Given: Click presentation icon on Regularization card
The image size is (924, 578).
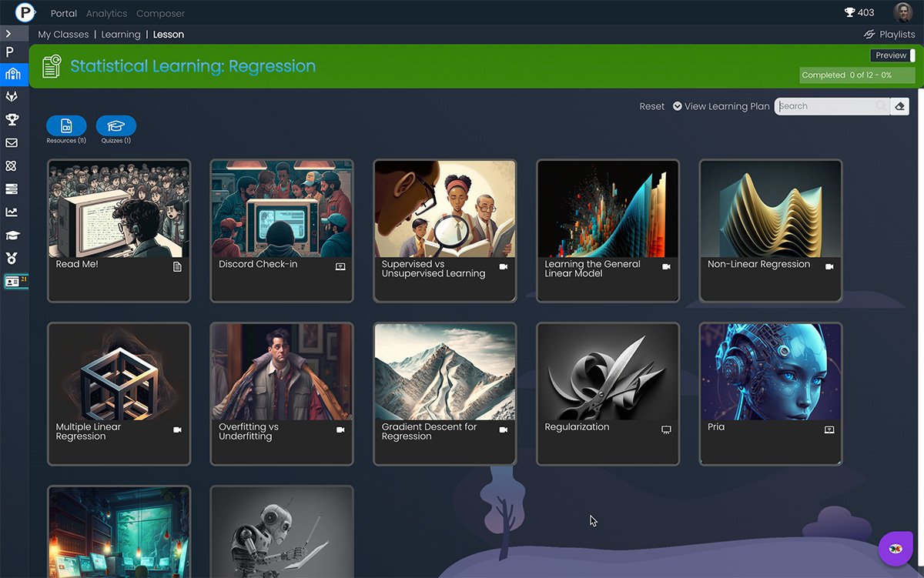Looking at the screenshot, I should (x=666, y=429).
